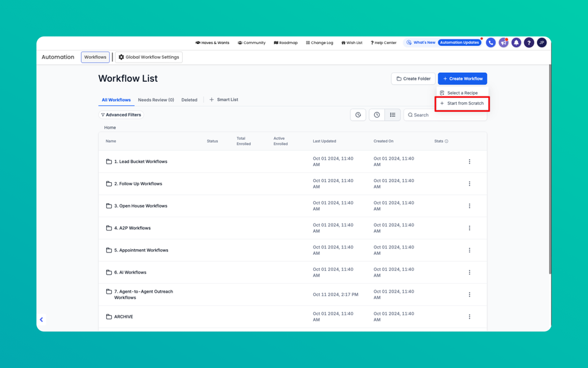588x368 pixels.
Task: Open three-dot menu for ARCHIVE folder
Action: click(469, 317)
